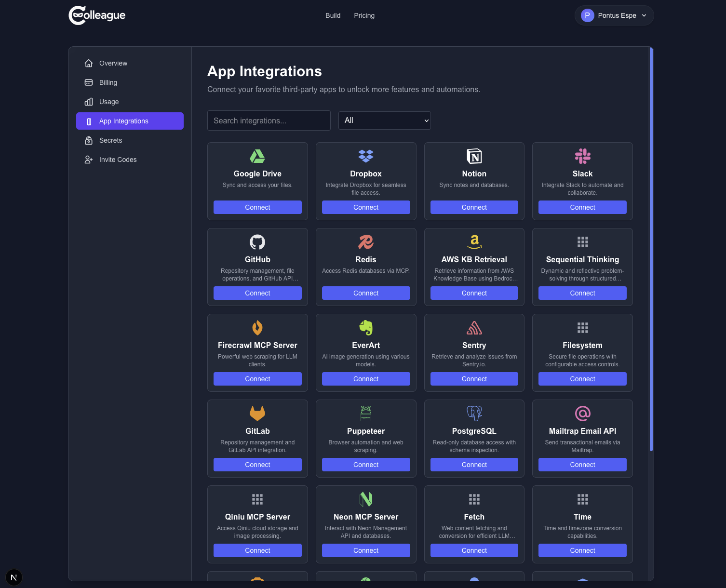
Task: Click the Usage bar chart icon
Action: click(x=89, y=102)
